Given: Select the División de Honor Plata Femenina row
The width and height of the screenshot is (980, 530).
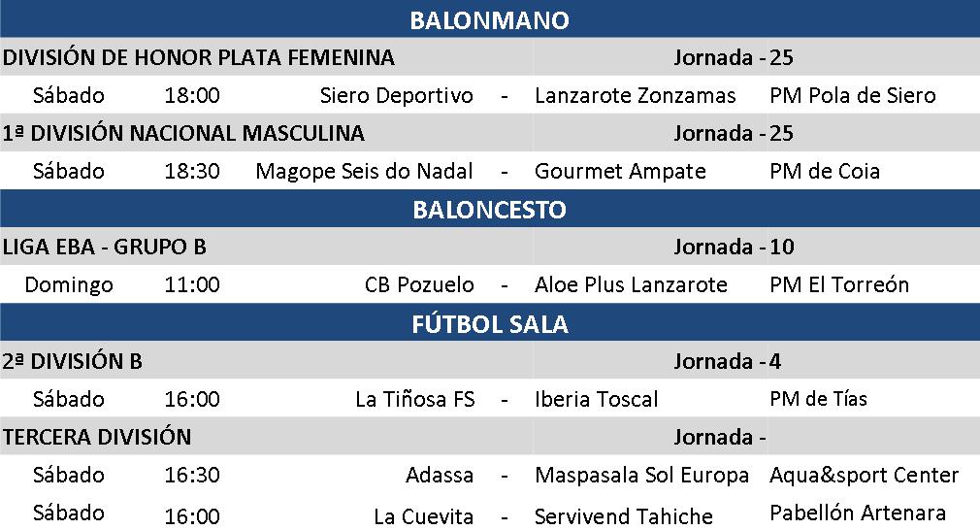Looking at the screenshot, I should [x=199, y=58].
